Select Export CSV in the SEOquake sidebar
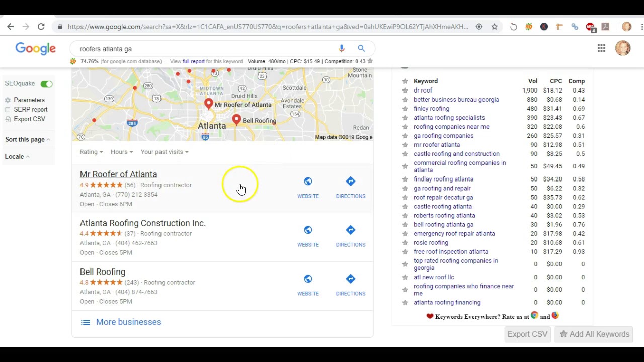 coord(30,119)
